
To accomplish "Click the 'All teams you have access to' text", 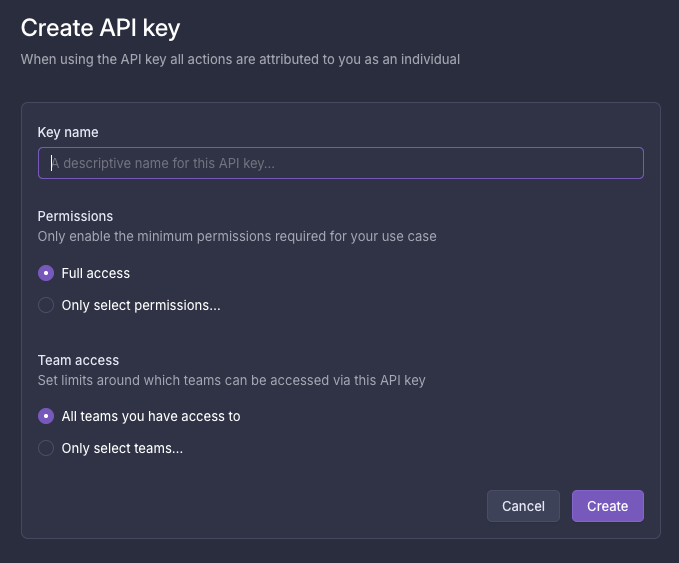I will [151, 416].
